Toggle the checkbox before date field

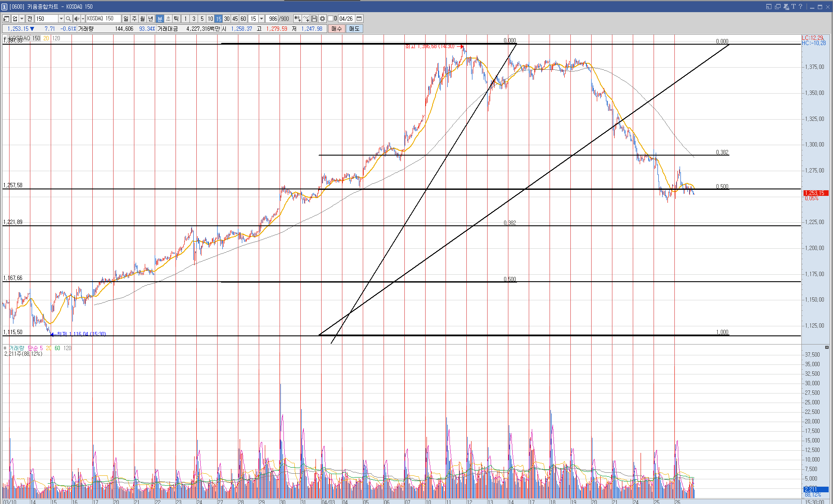(330, 19)
